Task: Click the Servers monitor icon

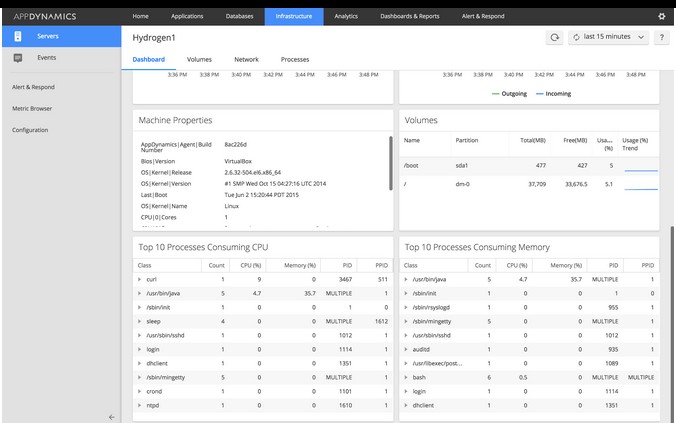Action: click(18, 36)
